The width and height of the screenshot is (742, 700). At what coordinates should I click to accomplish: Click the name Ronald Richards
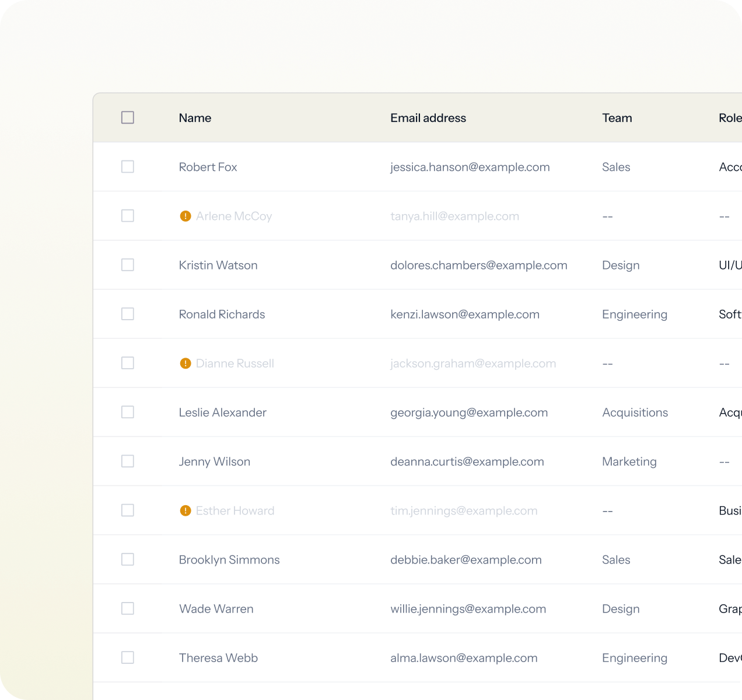tap(222, 314)
